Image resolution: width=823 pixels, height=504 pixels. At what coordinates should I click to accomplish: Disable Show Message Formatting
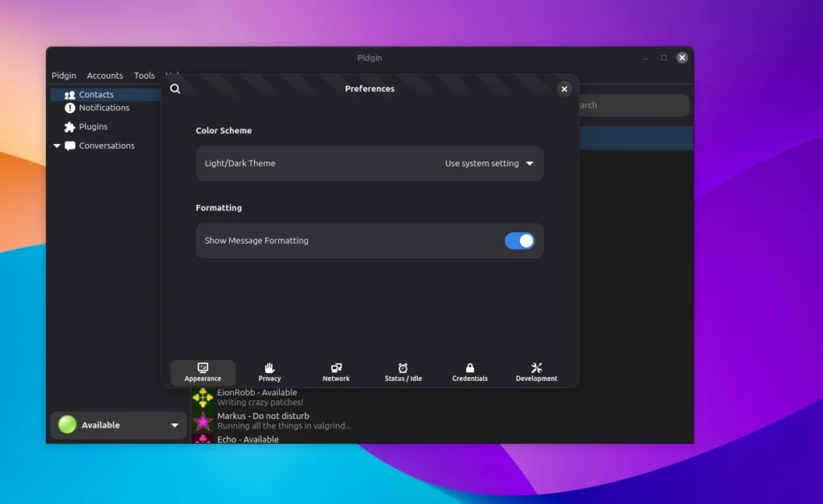(x=520, y=240)
